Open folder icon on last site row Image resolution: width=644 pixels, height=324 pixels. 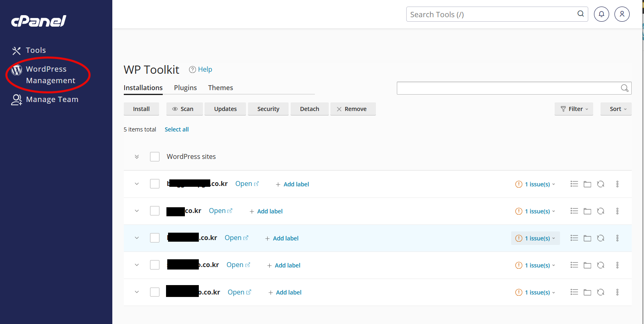tap(587, 292)
